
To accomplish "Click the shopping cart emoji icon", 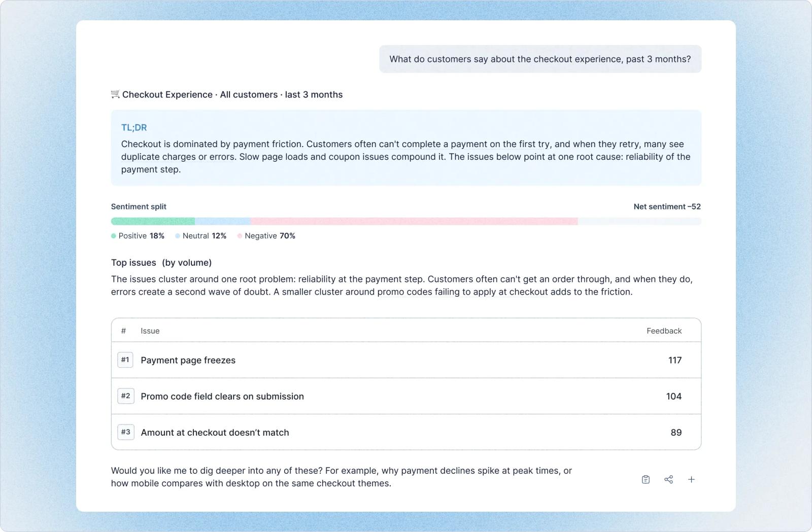I will point(115,94).
